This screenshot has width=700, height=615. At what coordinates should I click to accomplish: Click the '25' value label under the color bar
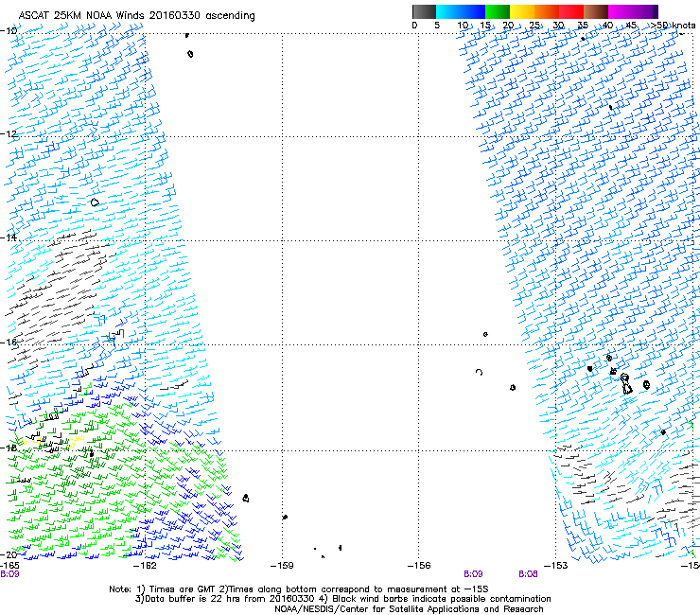click(x=534, y=26)
